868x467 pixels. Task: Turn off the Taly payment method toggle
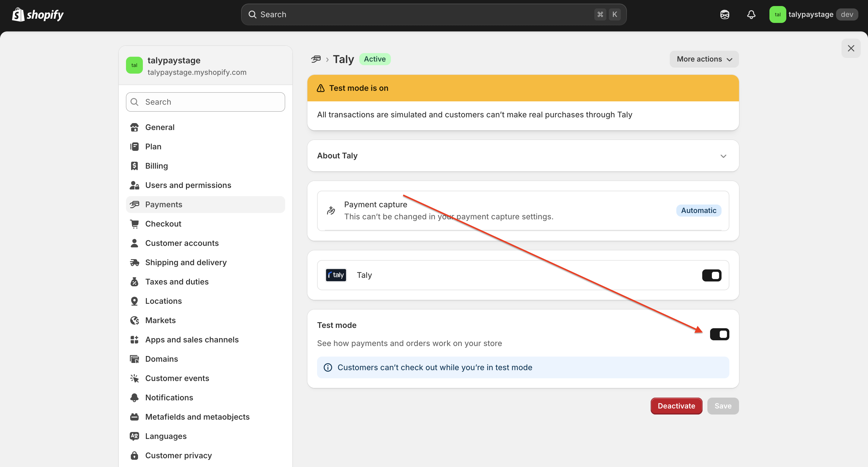(x=712, y=275)
